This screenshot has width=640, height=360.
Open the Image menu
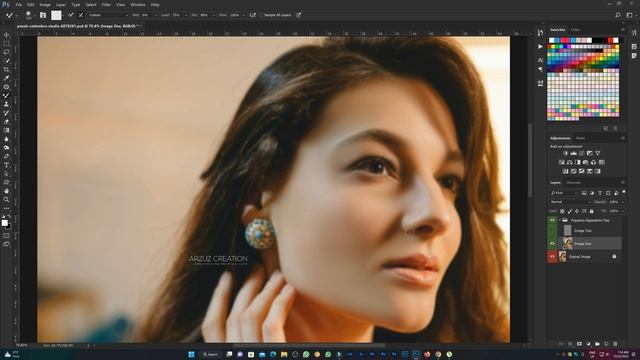tap(45, 4)
